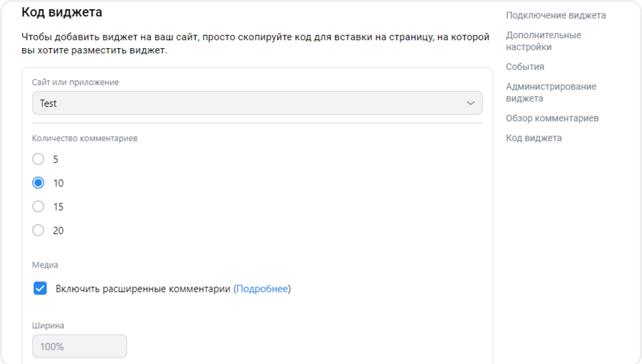The height and width of the screenshot is (364, 642).
Task: Click the label text for 20 comments
Action: coord(58,230)
